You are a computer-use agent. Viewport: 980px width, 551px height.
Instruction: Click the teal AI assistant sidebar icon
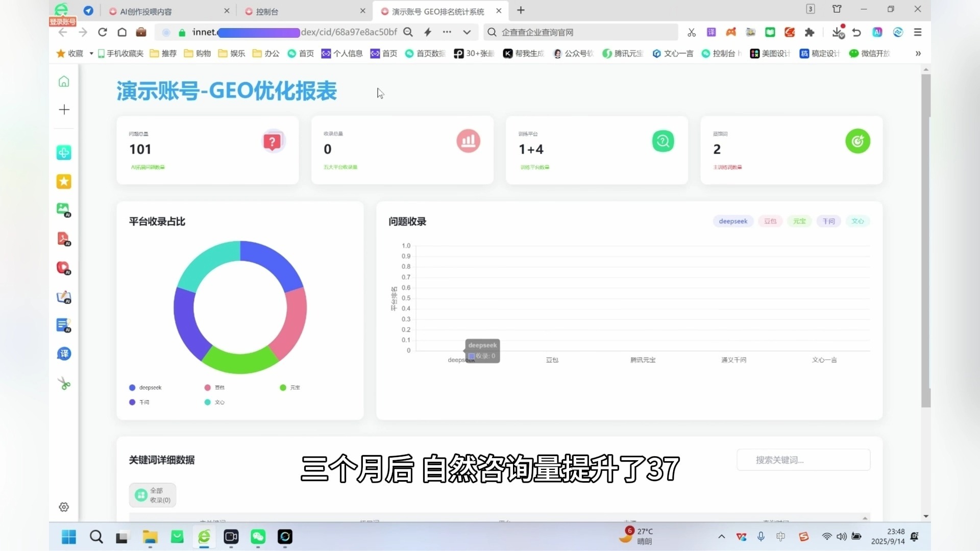tap(64, 153)
